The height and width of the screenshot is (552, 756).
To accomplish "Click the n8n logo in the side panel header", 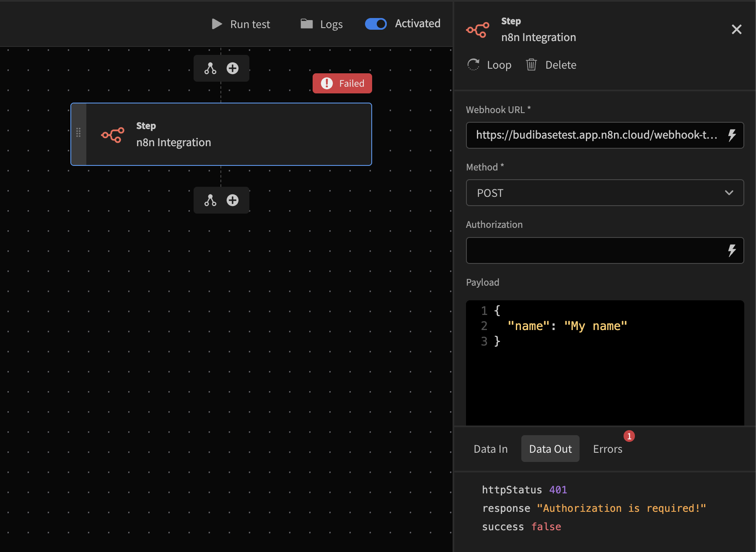I will coord(478,30).
